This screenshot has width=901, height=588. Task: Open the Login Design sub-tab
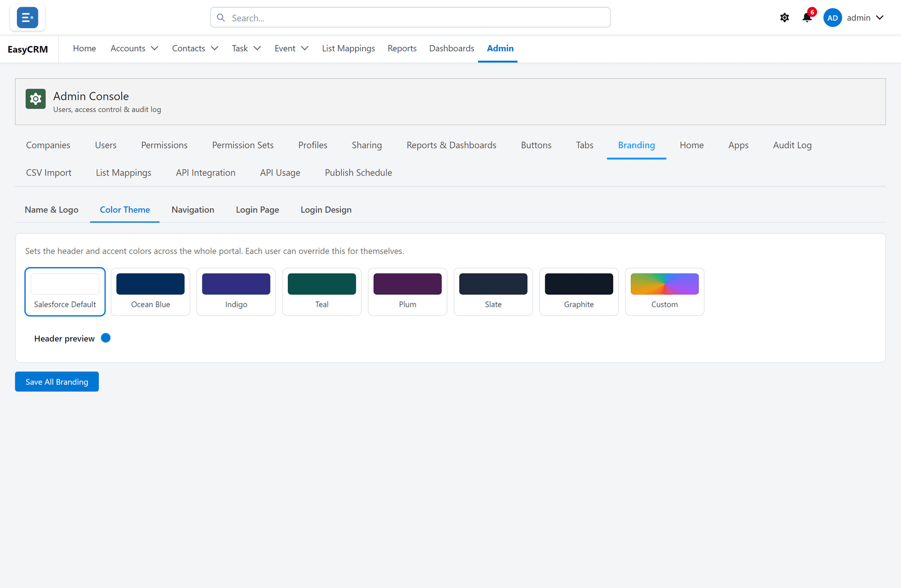click(x=326, y=210)
